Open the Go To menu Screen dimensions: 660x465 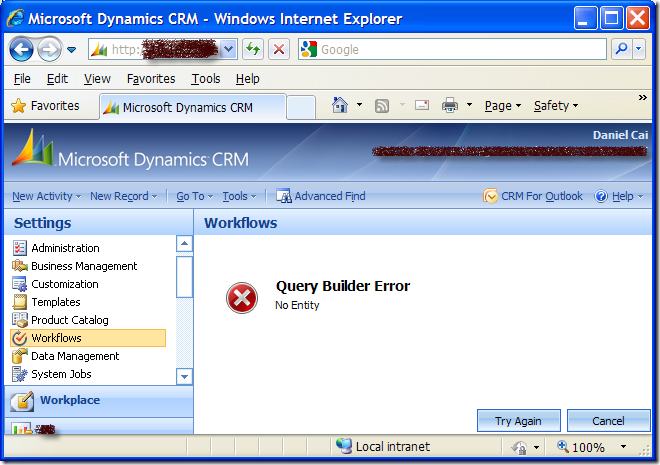click(x=194, y=196)
